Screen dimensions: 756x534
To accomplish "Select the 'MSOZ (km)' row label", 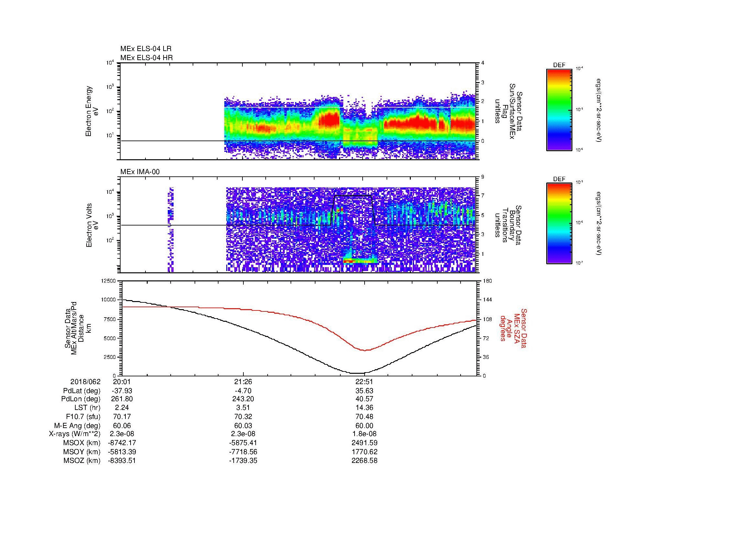I will 82,461.
